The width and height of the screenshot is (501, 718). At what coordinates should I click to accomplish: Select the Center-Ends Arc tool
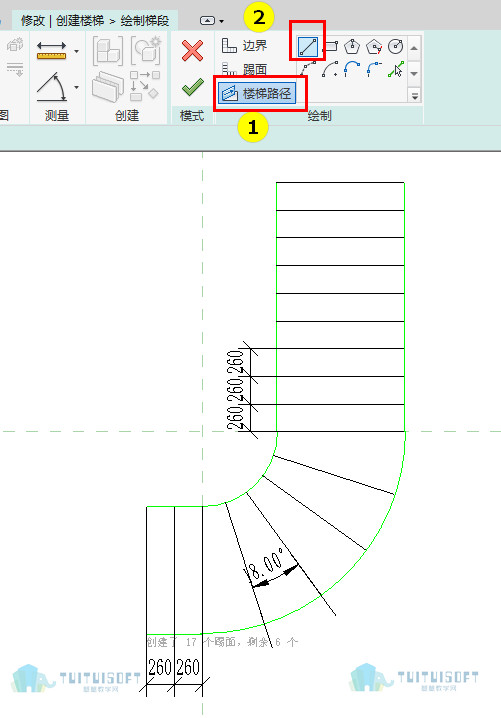[330, 69]
